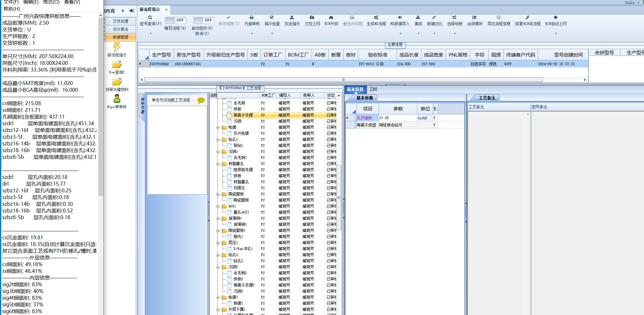The width and height of the screenshot is (644, 315).
Task: Click the 发送指示 upload icon
Action: [x=292, y=18]
